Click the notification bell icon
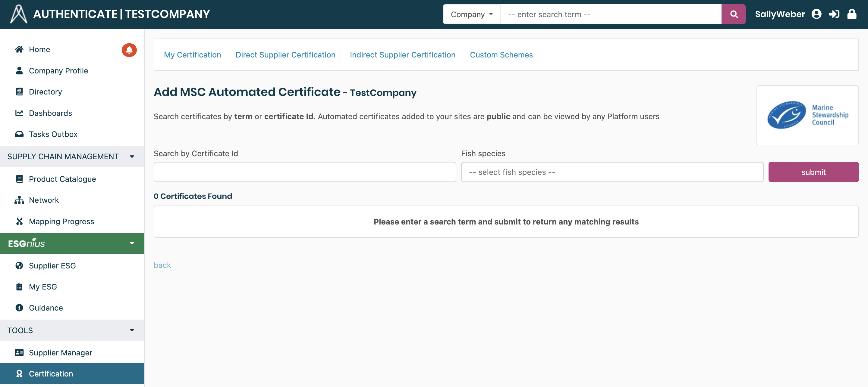Image resolution: width=868 pixels, height=387 pixels. (x=129, y=50)
